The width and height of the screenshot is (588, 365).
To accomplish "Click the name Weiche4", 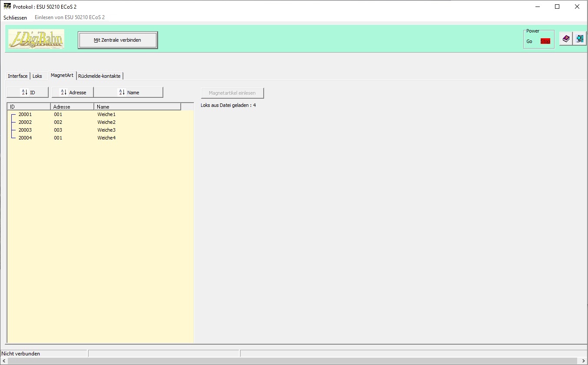I will pyautogui.click(x=106, y=138).
